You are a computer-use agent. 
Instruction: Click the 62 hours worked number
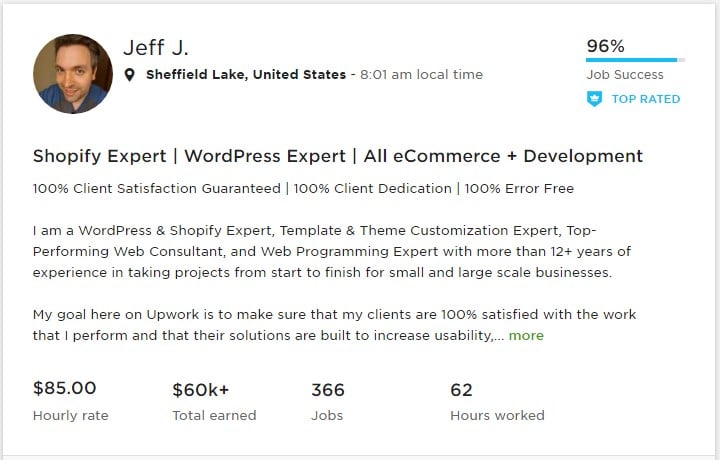461,390
